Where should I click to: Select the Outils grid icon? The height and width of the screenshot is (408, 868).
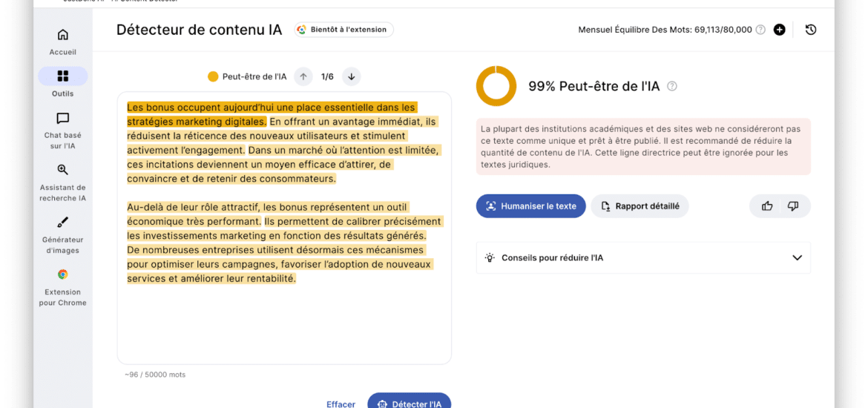coord(63,76)
